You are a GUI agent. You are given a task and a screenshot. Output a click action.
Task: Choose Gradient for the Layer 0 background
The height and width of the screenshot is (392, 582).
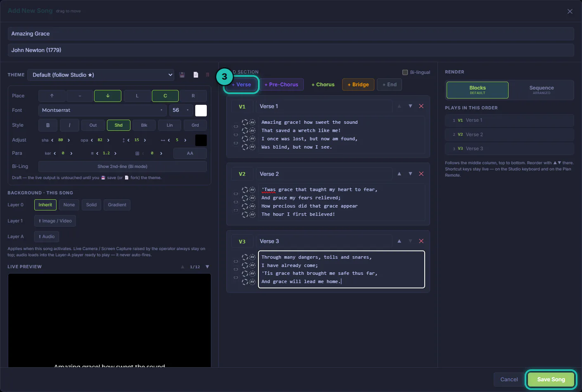(117, 205)
